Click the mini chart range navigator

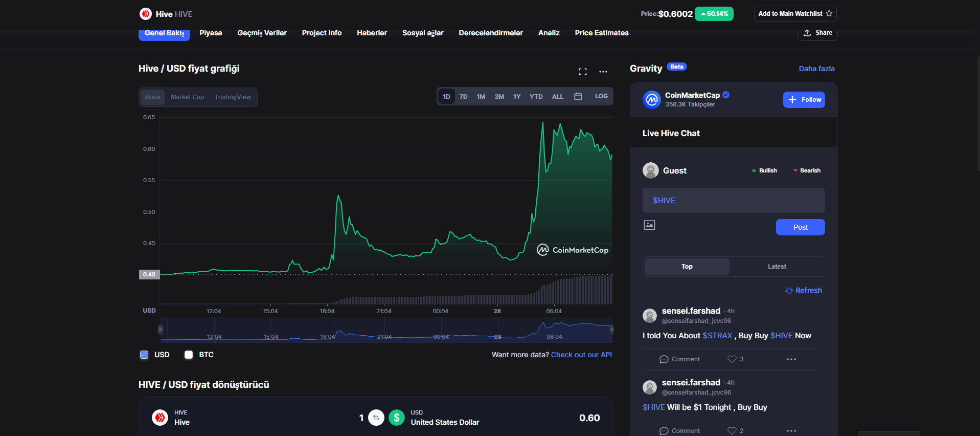click(386, 330)
